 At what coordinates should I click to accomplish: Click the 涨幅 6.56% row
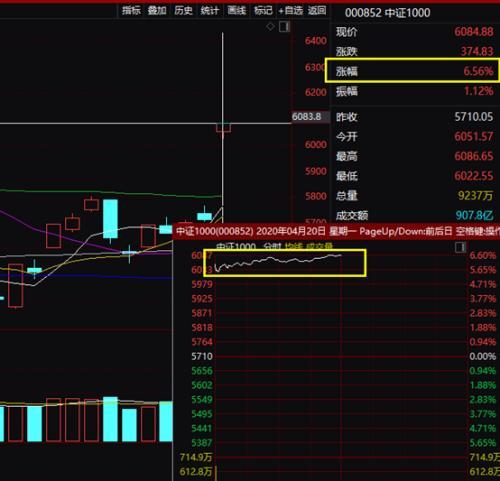point(412,70)
